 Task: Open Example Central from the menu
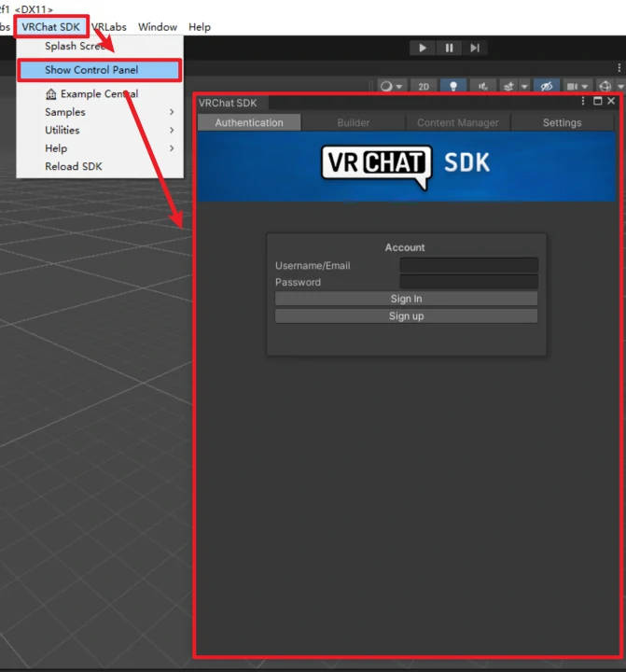tap(98, 94)
